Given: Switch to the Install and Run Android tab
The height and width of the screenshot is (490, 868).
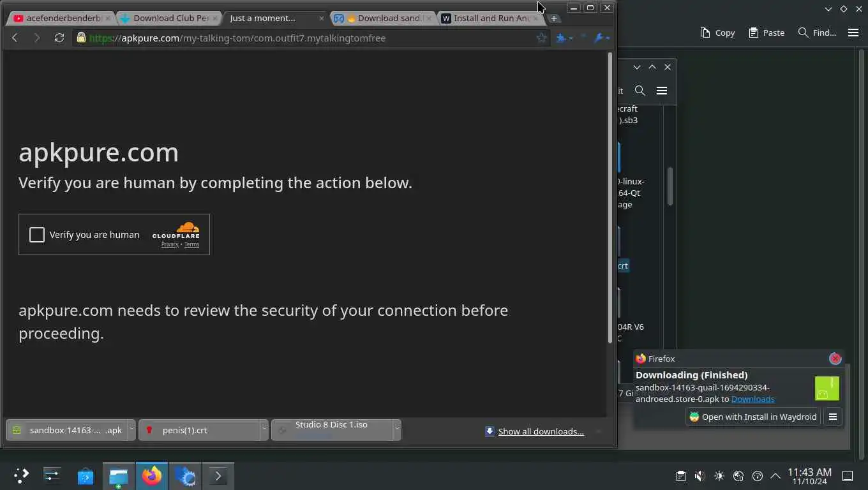Looking at the screenshot, I should 490,19.
